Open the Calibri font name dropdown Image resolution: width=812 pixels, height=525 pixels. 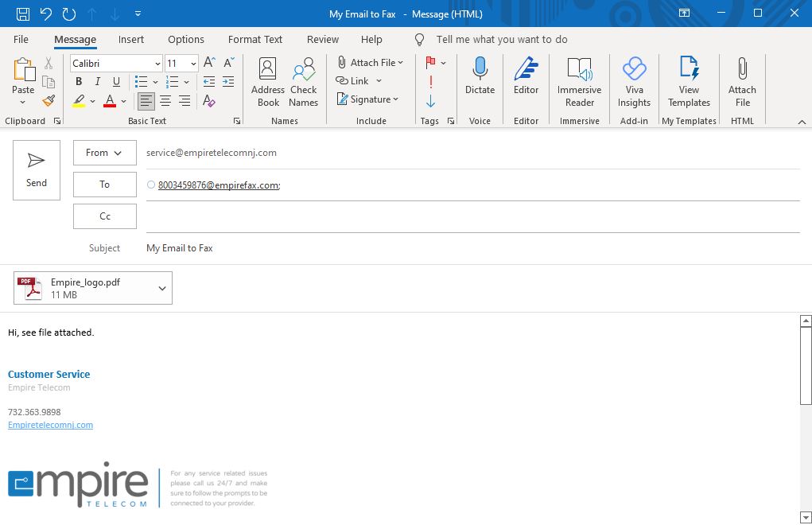coord(158,64)
